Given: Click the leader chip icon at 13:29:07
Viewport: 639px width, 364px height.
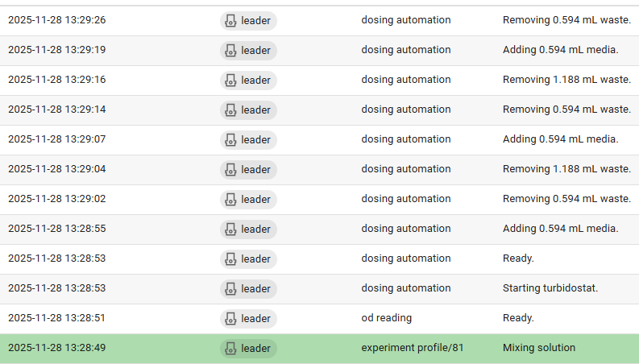Looking at the screenshot, I should pos(230,139).
